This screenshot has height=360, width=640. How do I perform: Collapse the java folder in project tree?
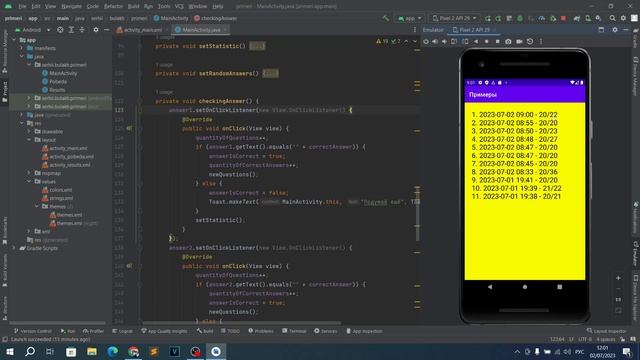tap(22, 56)
